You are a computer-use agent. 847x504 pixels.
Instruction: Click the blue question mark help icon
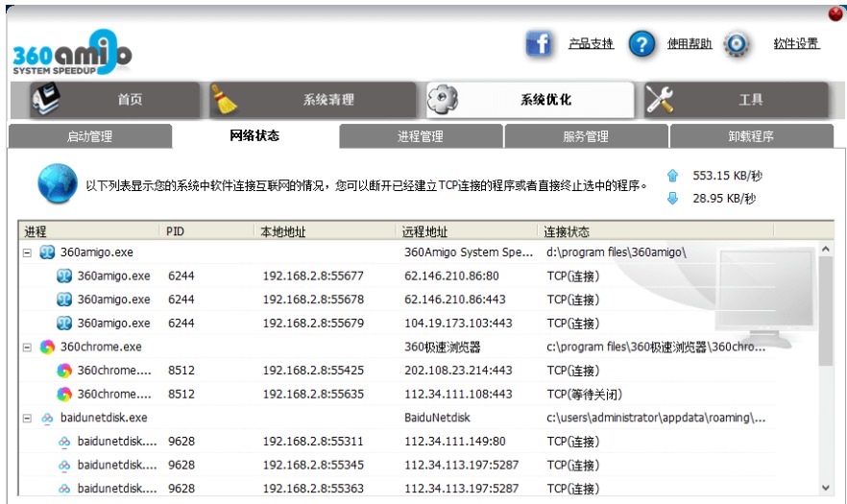coord(641,44)
